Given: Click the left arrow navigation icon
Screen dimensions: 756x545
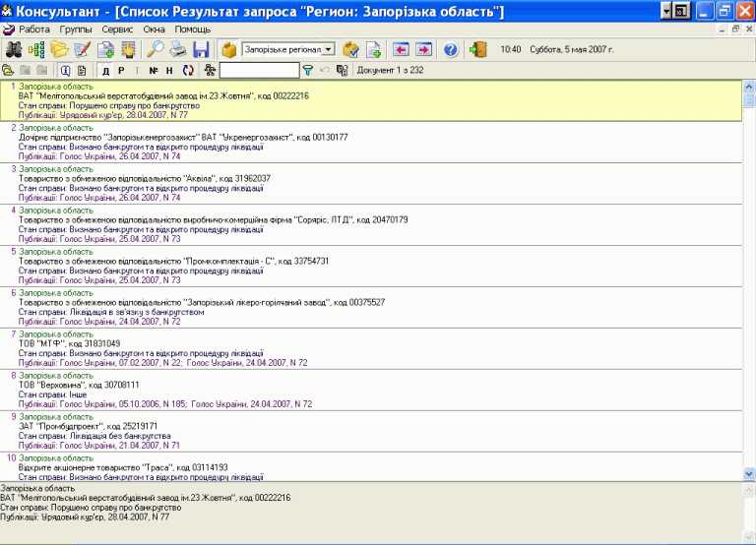Looking at the screenshot, I should tap(401, 49).
